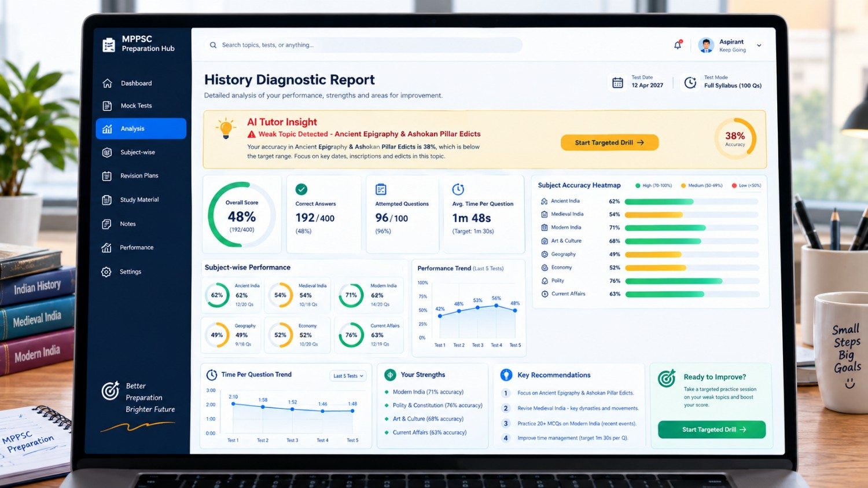Click the Key Recommendations bulb icon
Screen dimensions: 868x488
(506, 375)
